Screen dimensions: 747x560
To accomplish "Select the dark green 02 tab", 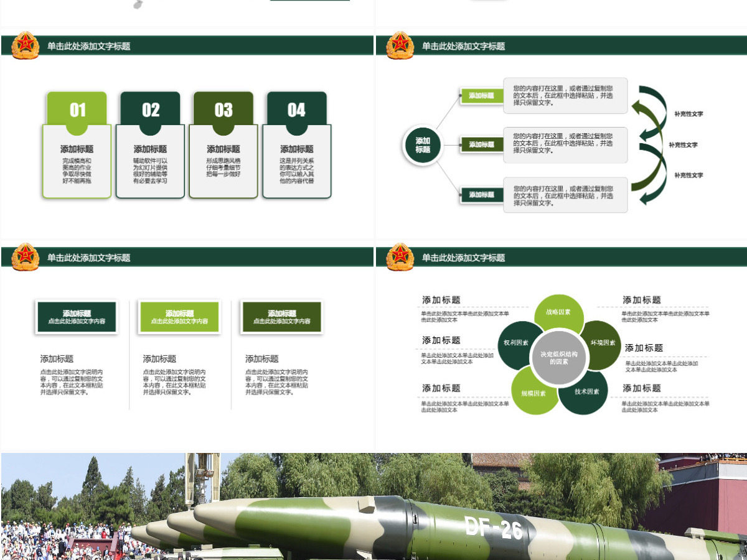I will pyautogui.click(x=151, y=111).
